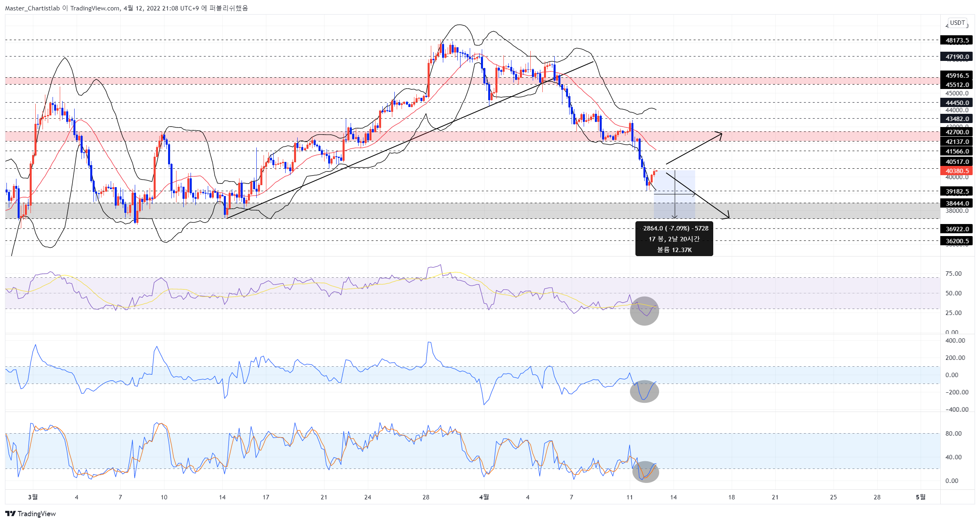Screen dimensions: 980x523
Task: Click the 42700.0 price label
Action: point(957,132)
